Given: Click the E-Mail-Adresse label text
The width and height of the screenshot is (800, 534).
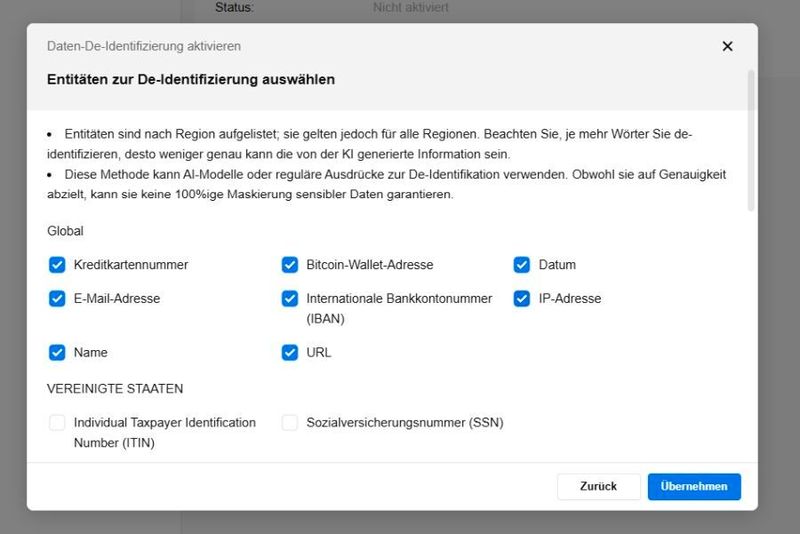Looking at the screenshot, I should (x=117, y=298).
